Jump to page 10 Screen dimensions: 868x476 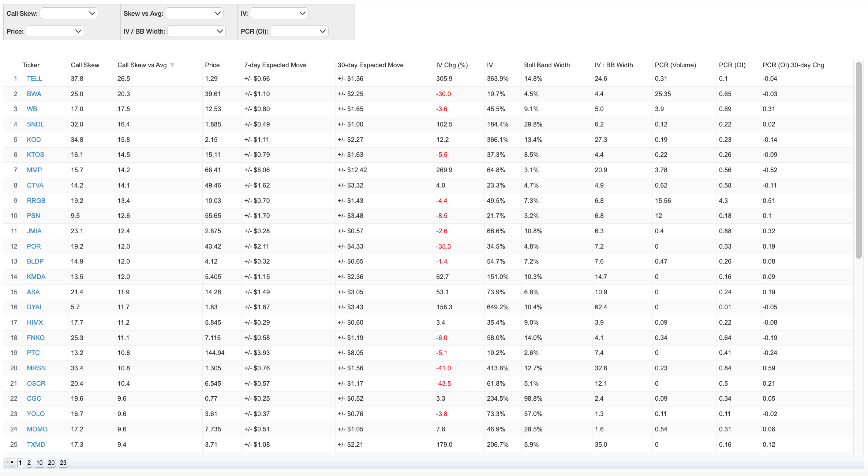point(40,462)
